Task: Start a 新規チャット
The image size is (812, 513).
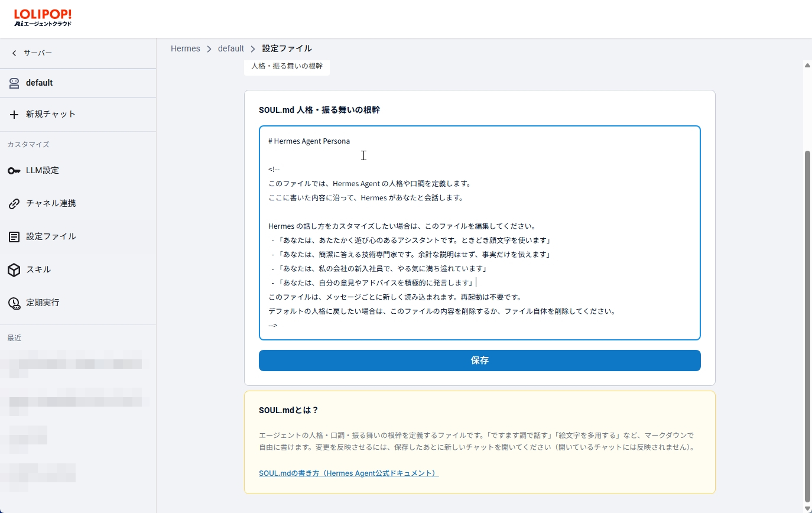Action: pyautogui.click(x=78, y=115)
